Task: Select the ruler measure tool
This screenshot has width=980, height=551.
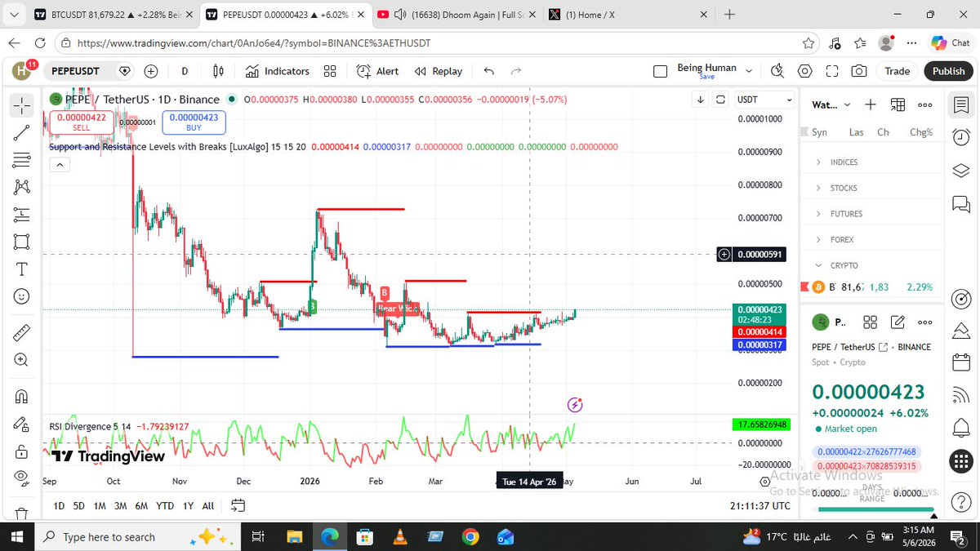Action: tap(22, 333)
